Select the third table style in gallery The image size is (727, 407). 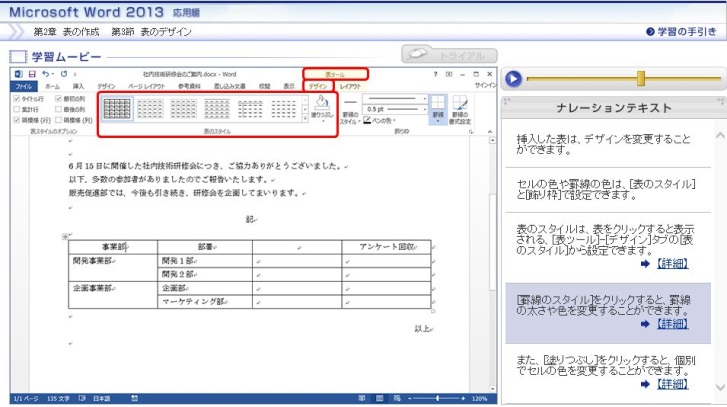coord(184,109)
